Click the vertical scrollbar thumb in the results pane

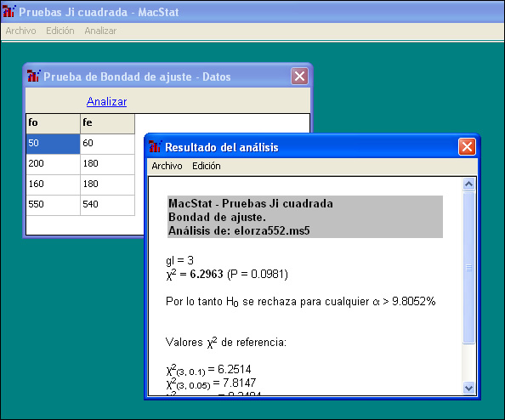coord(468,268)
